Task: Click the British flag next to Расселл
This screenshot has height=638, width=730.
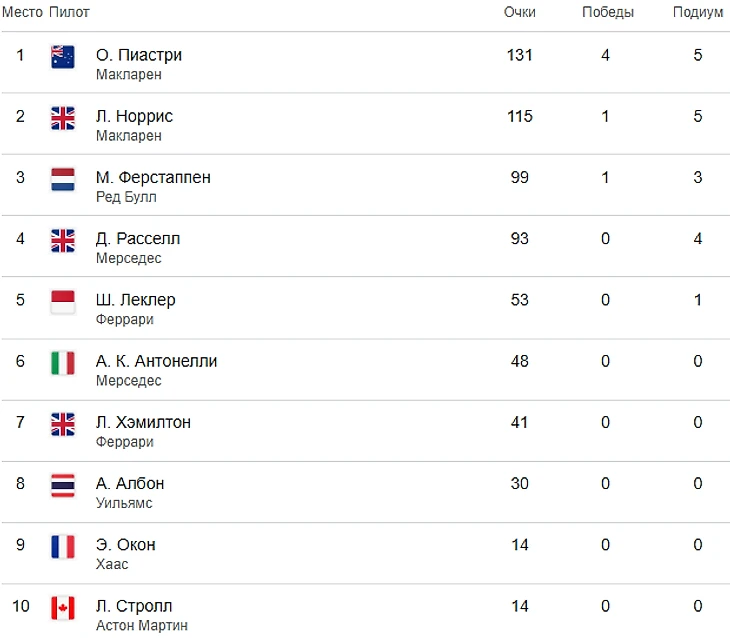Action: click(63, 241)
